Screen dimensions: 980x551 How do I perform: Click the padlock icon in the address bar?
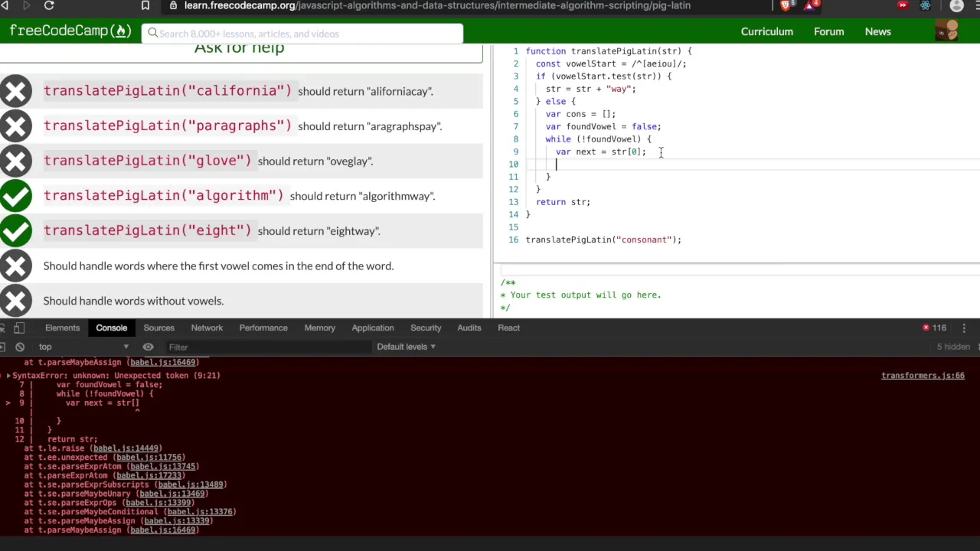coord(173,5)
